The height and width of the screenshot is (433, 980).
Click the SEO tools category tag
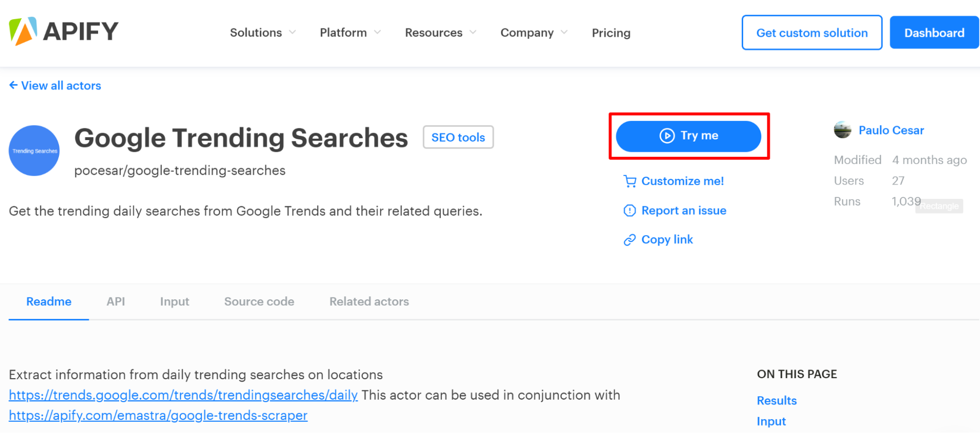[x=458, y=137]
